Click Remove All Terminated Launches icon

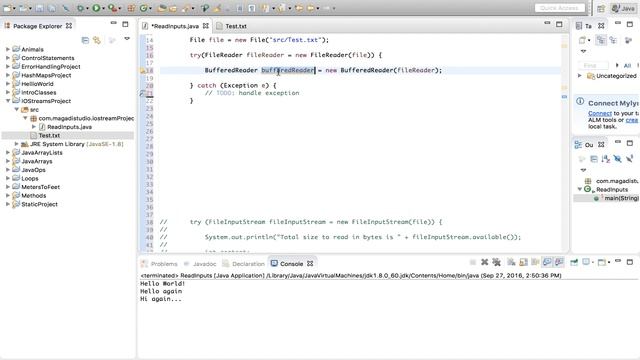496,262
